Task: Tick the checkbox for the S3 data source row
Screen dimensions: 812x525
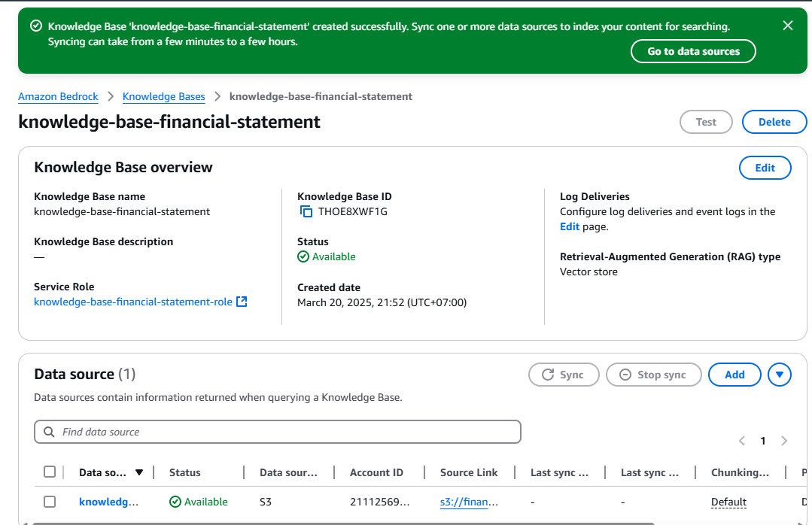Action: (x=50, y=501)
